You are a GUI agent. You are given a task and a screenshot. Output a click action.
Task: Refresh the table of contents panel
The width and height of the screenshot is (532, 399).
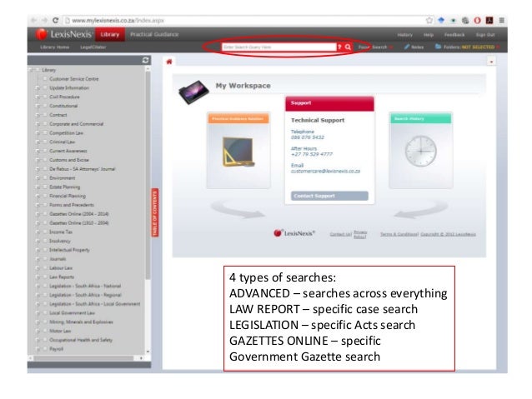click(x=146, y=60)
